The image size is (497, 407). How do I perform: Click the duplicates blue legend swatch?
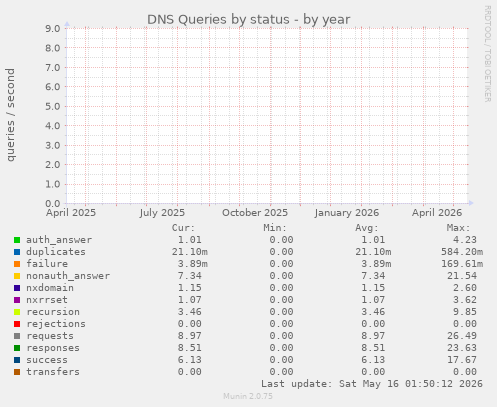click(x=17, y=252)
